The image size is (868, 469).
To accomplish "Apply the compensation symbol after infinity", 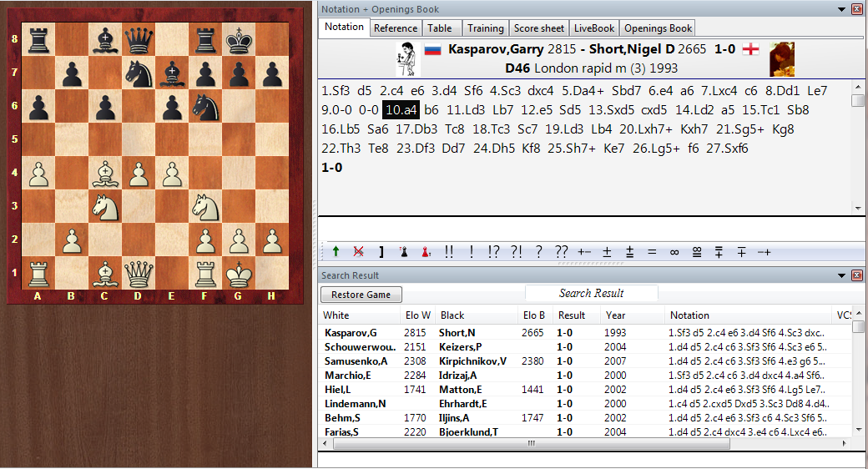I will 697,252.
